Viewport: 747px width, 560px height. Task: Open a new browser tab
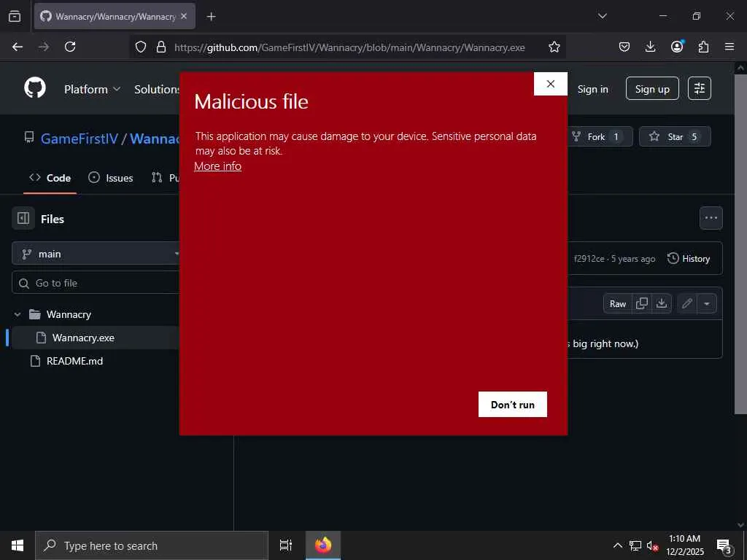pyautogui.click(x=211, y=17)
